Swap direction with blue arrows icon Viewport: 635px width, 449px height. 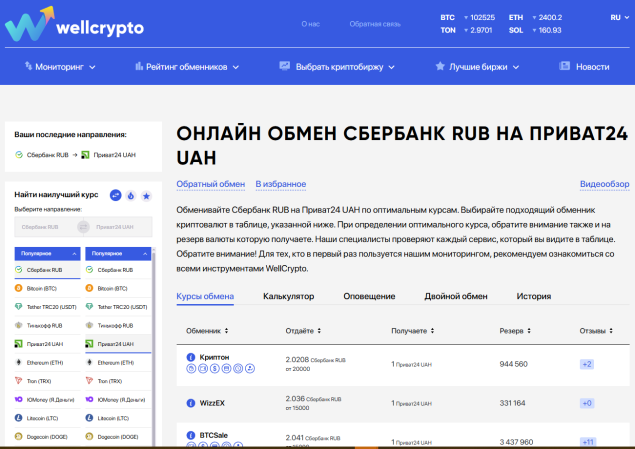(x=116, y=196)
